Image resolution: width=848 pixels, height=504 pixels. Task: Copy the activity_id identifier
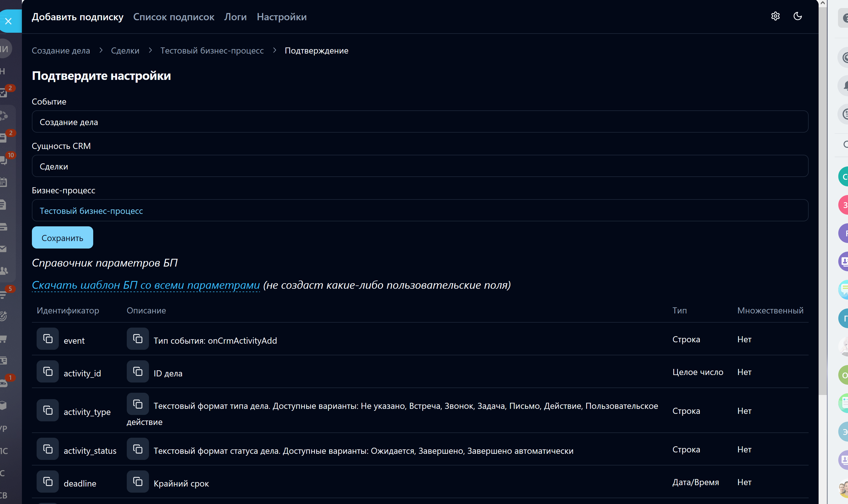47,371
